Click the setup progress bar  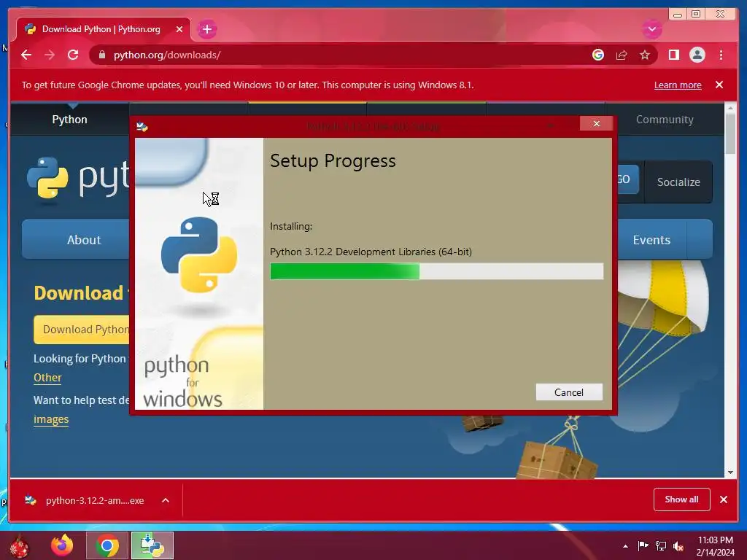pos(436,271)
